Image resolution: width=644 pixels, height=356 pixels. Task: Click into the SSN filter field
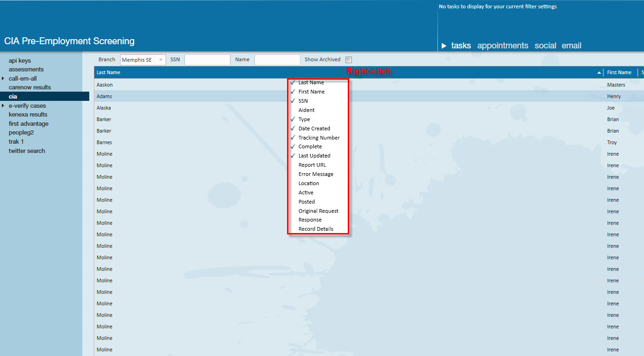pos(207,60)
